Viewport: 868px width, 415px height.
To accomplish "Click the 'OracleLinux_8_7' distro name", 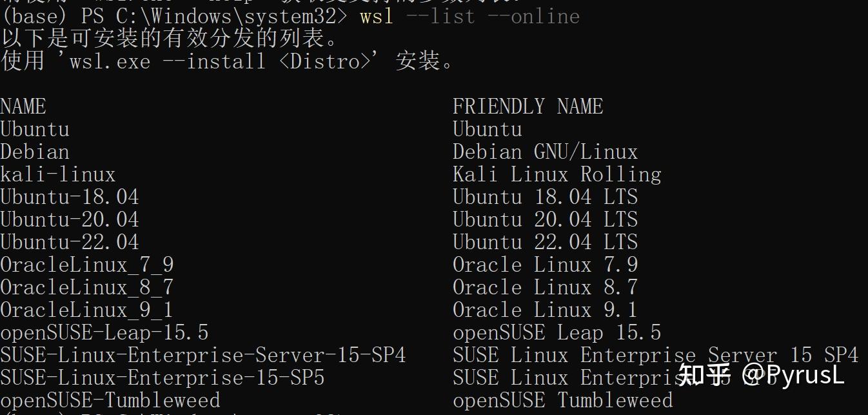I will tap(87, 287).
